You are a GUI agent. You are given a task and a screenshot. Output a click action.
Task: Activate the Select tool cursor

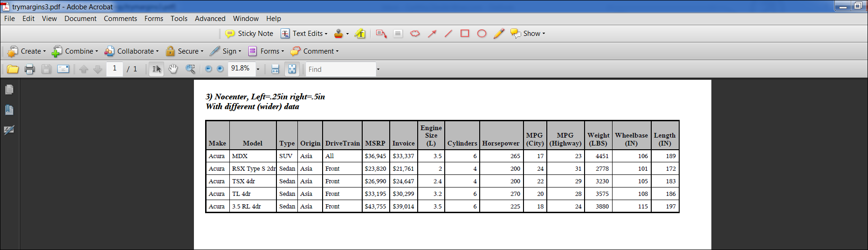pos(157,69)
